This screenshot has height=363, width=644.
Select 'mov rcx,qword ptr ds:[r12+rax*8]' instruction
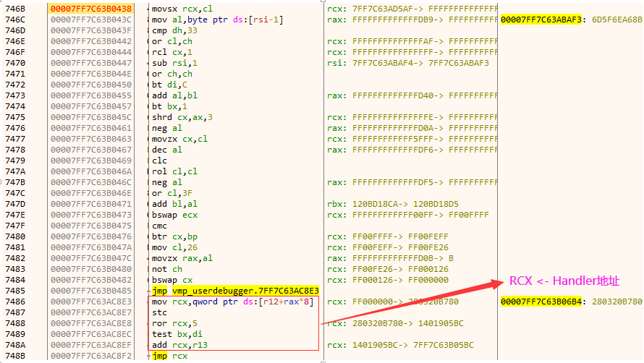click(x=232, y=302)
